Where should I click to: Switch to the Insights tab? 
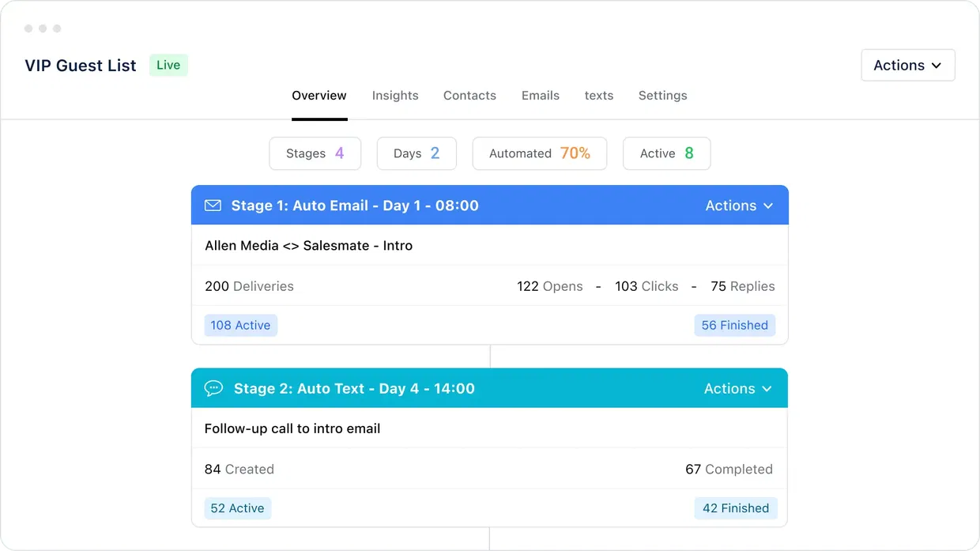click(x=395, y=95)
